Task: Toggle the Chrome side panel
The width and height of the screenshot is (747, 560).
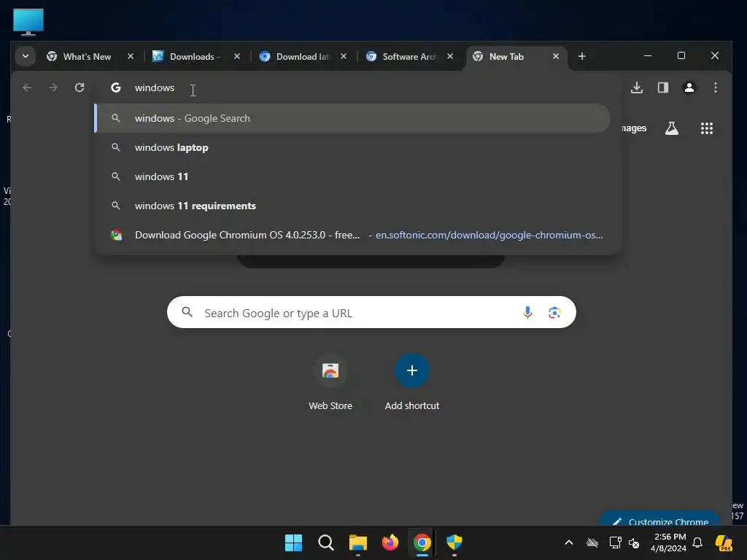Action: pyautogui.click(x=662, y=87)
